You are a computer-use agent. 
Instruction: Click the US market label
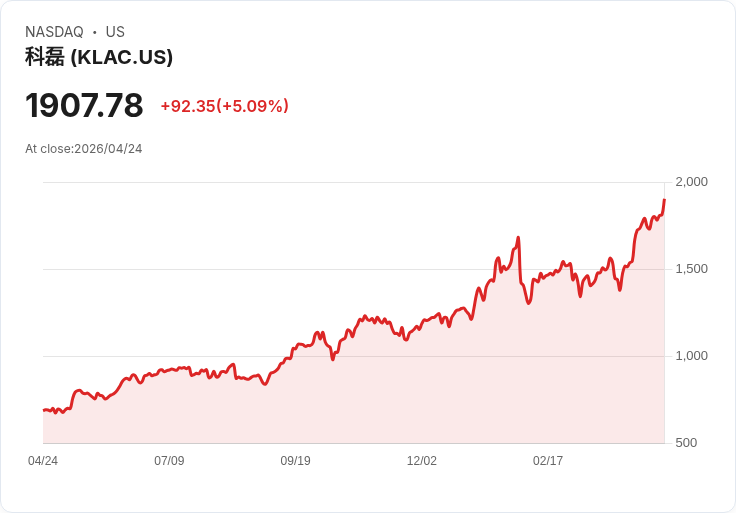[x=115, y=32]
